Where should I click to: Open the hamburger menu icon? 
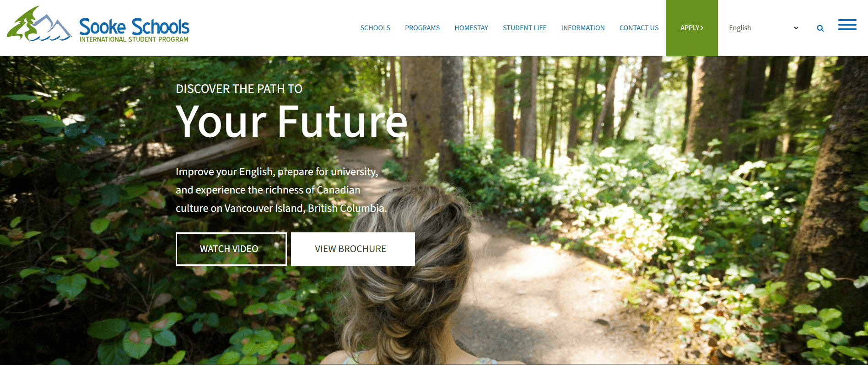pos(847,25)
